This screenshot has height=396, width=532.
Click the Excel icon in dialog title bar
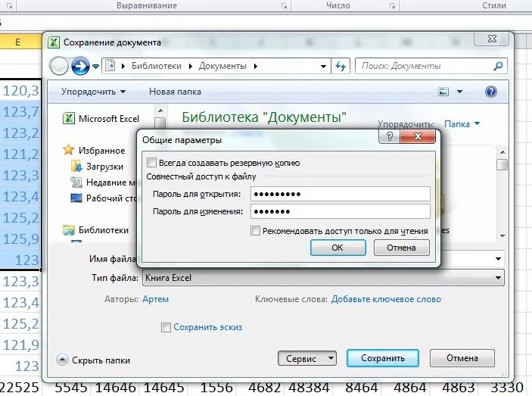pyautogui.click(x=54, y=42)
